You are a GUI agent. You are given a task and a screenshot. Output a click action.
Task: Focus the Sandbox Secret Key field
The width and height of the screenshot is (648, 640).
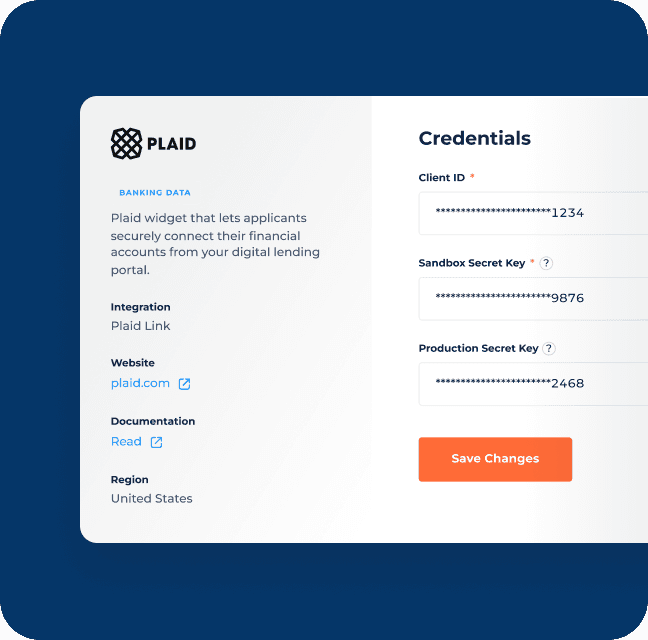tap(533, 299)
